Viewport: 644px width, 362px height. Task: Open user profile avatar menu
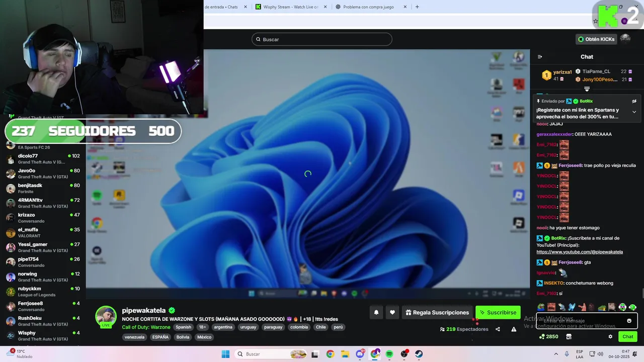pos(625,39)
